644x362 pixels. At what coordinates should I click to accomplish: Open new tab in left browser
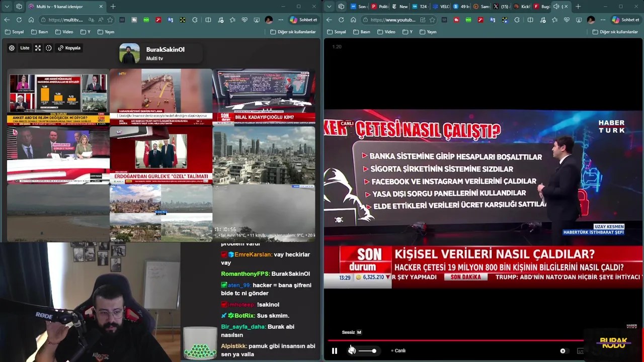[x=113, y=7]
